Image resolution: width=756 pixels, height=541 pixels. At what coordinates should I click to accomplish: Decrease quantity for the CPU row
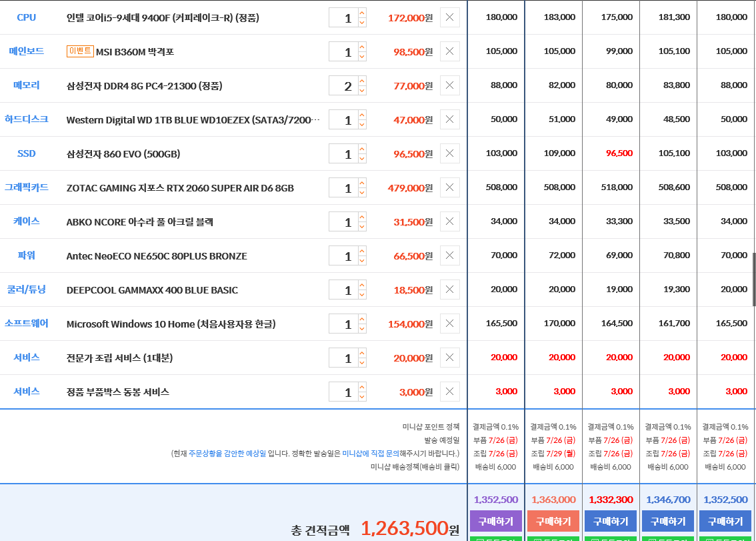[362, 22]
